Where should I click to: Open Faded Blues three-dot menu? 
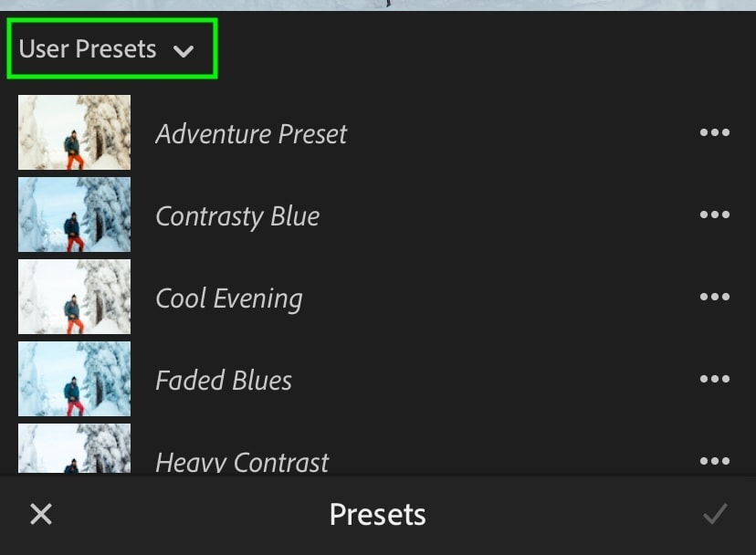(714, 380)
